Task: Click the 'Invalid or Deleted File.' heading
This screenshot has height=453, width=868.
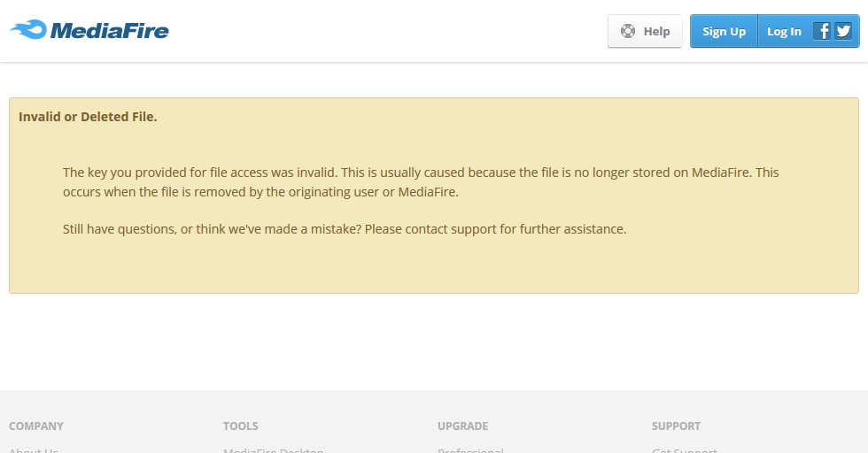Action: click(88, 117)
